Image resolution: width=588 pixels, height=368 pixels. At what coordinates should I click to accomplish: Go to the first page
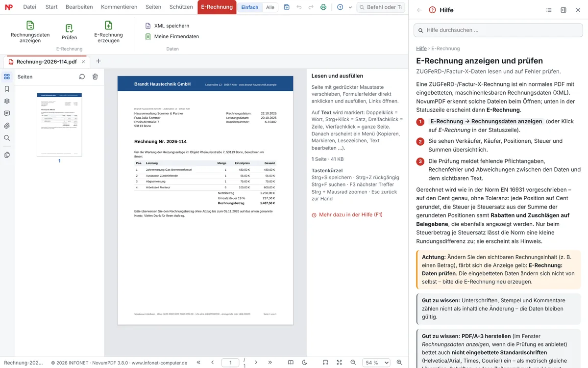coord(198,363)
